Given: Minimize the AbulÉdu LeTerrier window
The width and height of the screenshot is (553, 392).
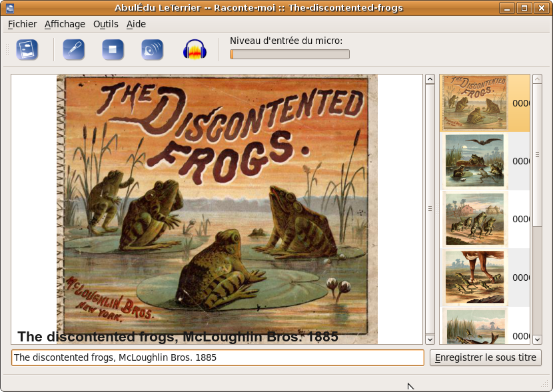Looking at the screenshot, I should tap(507, 8).
